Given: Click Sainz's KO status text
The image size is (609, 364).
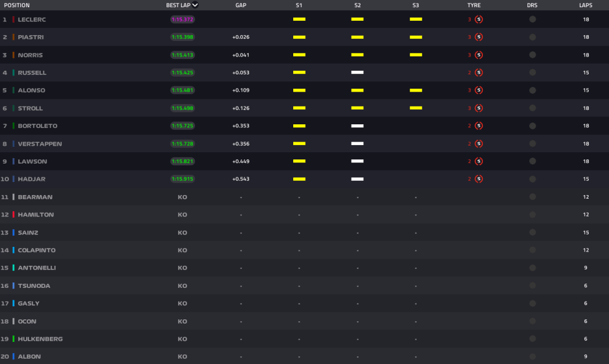Looking at the screenshot, I should point(183,233).
